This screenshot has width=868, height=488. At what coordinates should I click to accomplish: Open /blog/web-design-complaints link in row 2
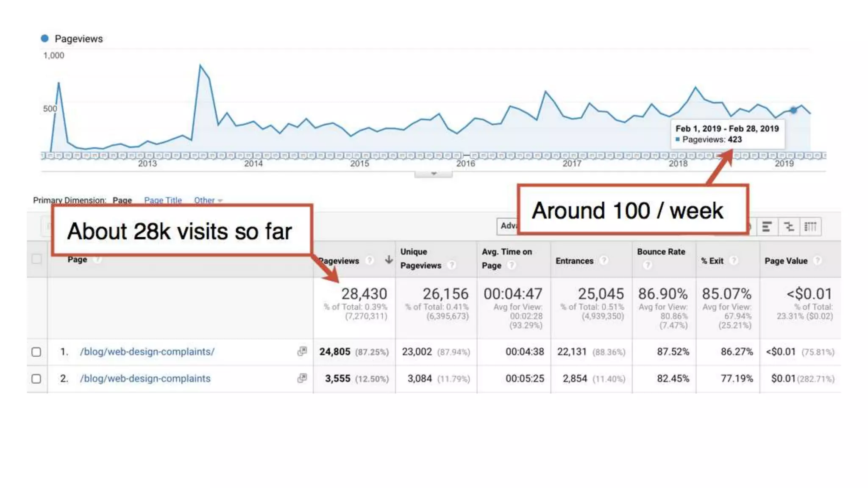pyautogui.click(x=145, y=378)
